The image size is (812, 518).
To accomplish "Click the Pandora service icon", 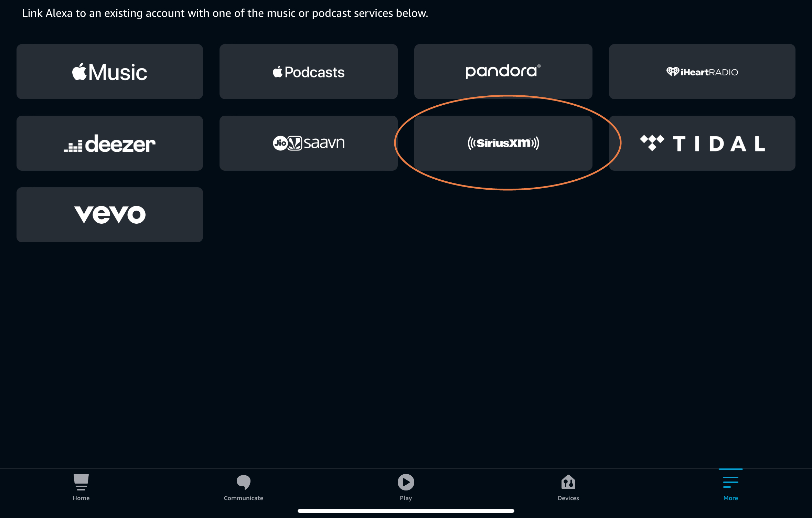I will click(x=503, y=72).
